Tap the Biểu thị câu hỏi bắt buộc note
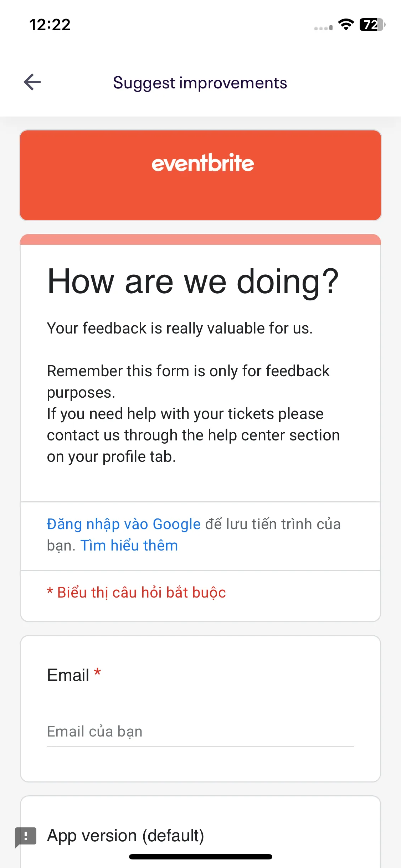 coord(137,593)
